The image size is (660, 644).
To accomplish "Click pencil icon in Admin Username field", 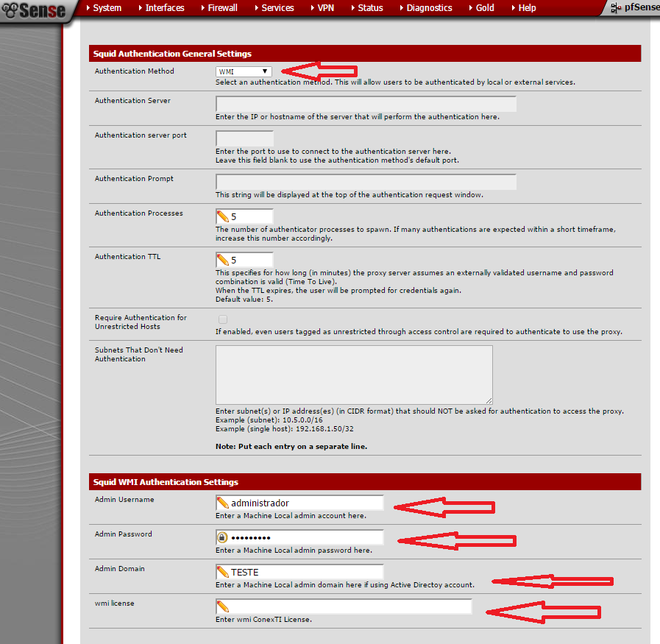I will 222,503.
